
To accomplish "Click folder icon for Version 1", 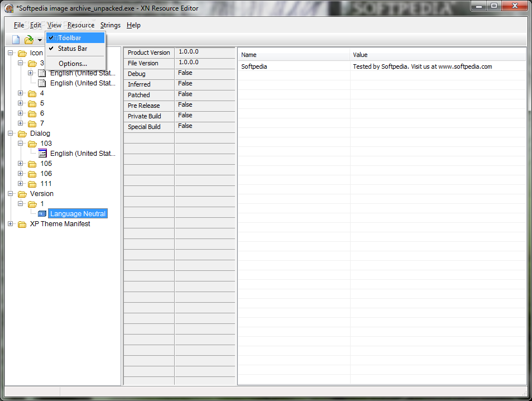I will [32, 204].
